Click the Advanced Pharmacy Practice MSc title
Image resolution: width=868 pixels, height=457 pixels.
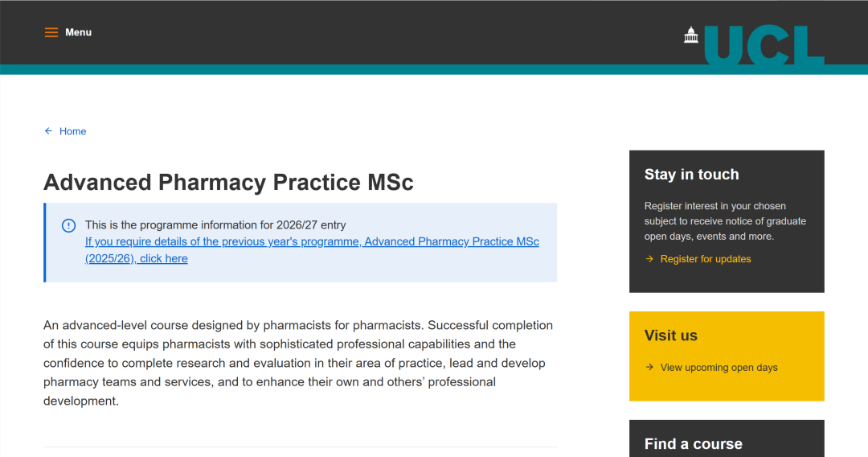[228, 183]
